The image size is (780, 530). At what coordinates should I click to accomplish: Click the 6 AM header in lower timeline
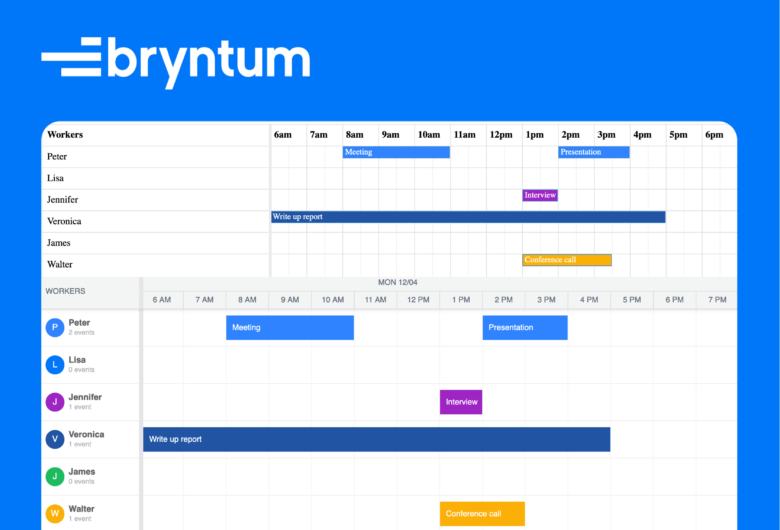point(162,300)
